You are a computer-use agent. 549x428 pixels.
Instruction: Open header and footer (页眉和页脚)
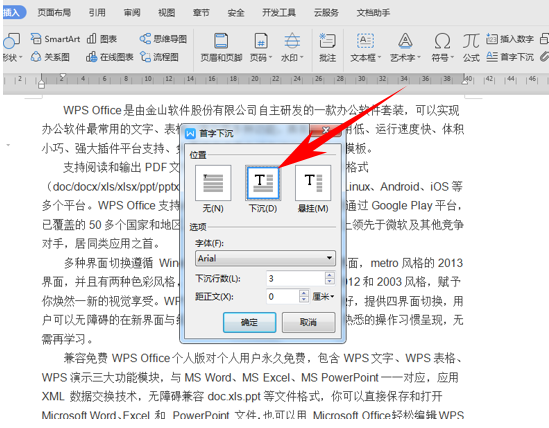coord(221,48)
